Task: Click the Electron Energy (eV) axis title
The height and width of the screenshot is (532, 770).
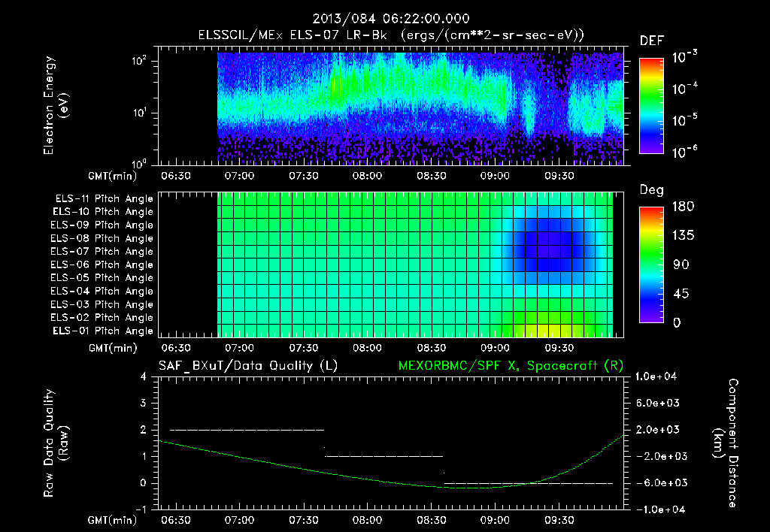Action: (x=56, y=105)
